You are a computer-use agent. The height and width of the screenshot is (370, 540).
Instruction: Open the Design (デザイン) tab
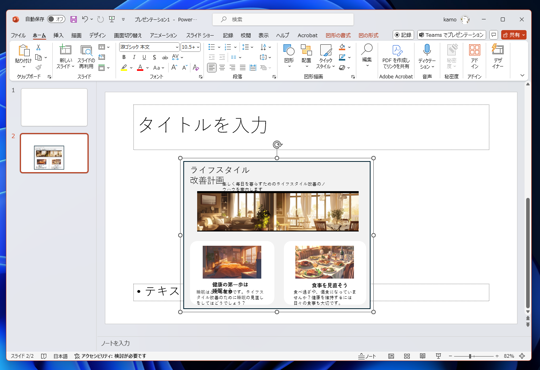[x=97, y=35]
